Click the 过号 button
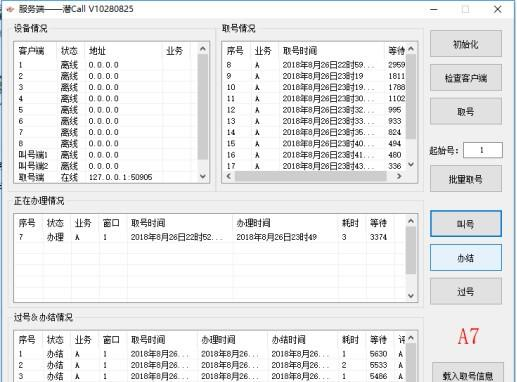Screen dimensions: 517x382 (x=466, y=291)
